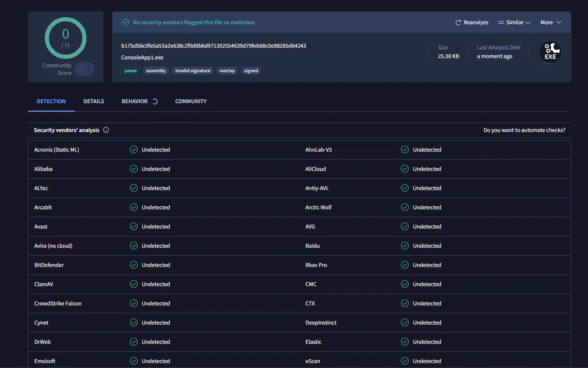Click the eScan undetected check icon

tap(405, 361)
